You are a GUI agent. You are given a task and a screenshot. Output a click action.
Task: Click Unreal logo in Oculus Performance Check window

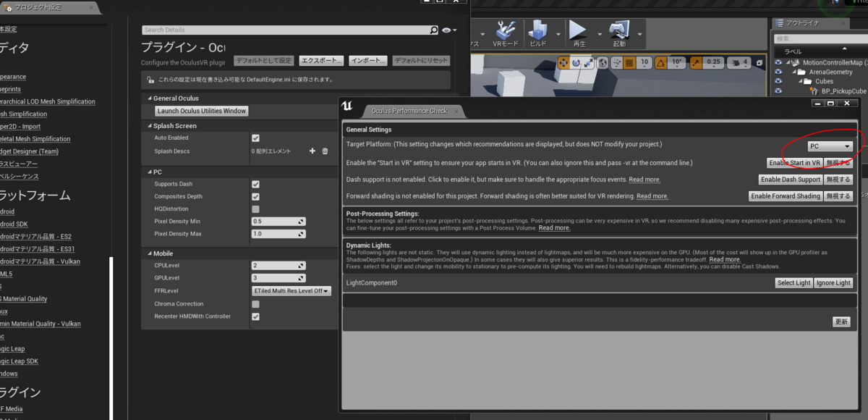[x=347, y=106]
